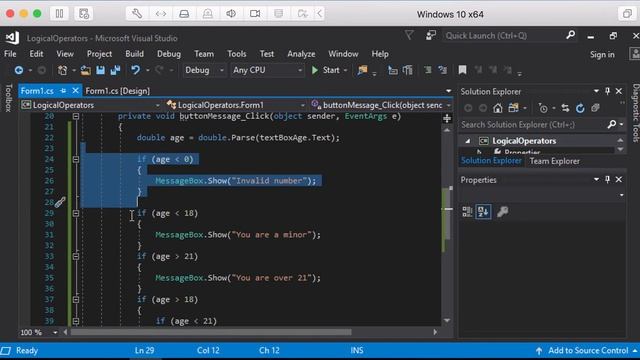Click the VM hard disk icon
640x360 pixels.
pyautogui.click(x=184, y=14)
